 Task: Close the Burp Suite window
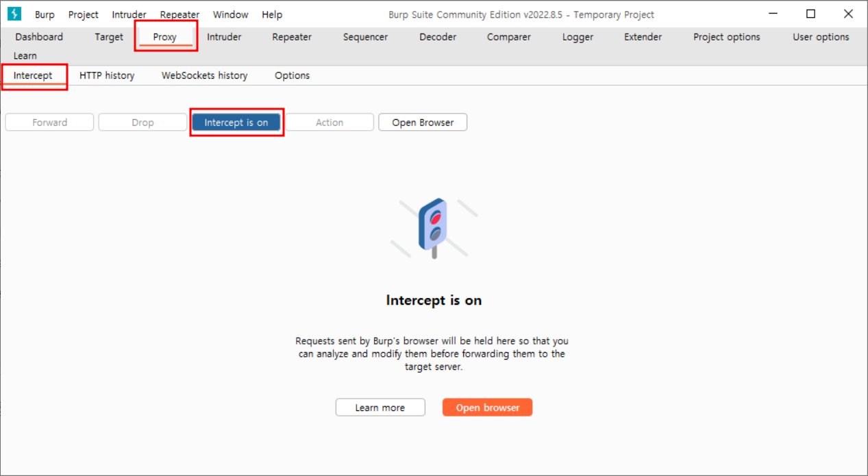[x=848, y=14]
